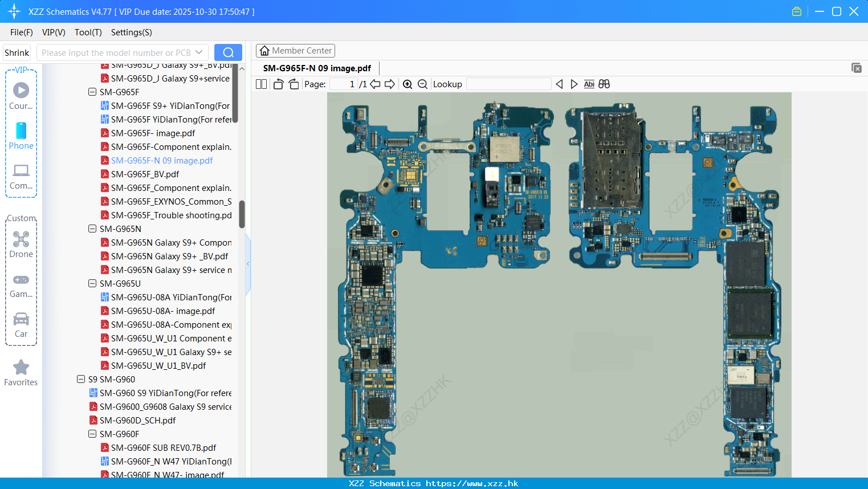Image resolution: width=868 pixels, height=489 pixels.
Task: Open the model number dropdown arrow
Action: coord(199,52)
